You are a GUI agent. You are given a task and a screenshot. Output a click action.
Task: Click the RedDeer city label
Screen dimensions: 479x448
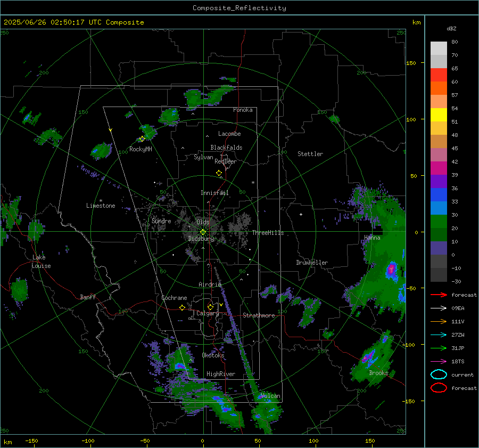(226, 161)
